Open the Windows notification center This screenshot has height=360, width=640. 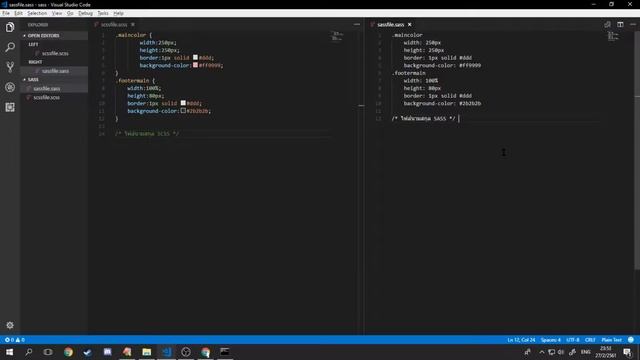627,352
